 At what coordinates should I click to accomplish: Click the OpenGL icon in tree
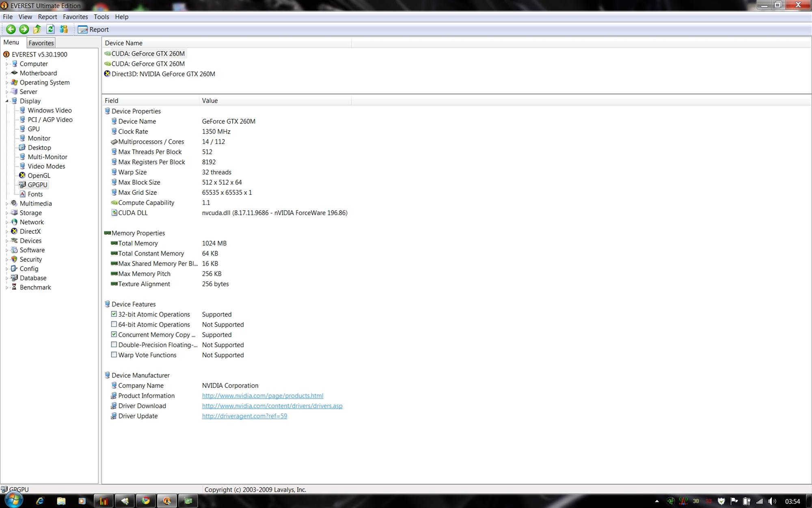pos(22,176)
